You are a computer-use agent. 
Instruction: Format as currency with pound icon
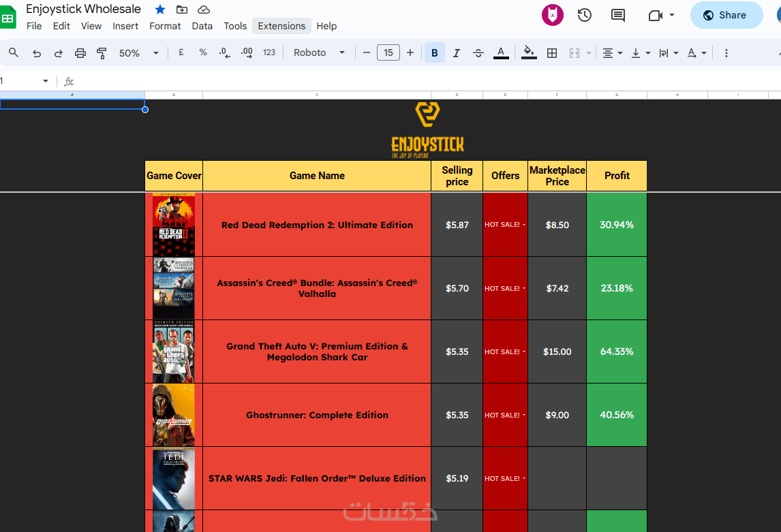[181, 52]
